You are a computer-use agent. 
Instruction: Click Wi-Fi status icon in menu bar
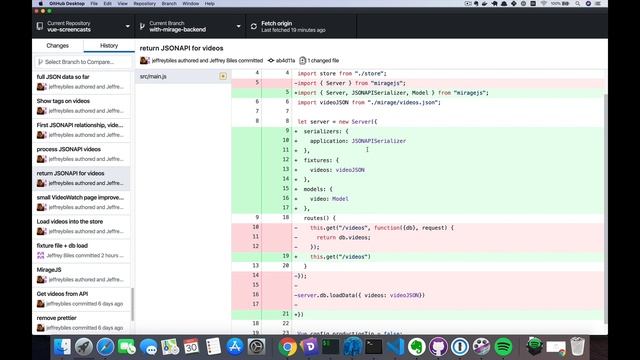click(x=544, y=3)
